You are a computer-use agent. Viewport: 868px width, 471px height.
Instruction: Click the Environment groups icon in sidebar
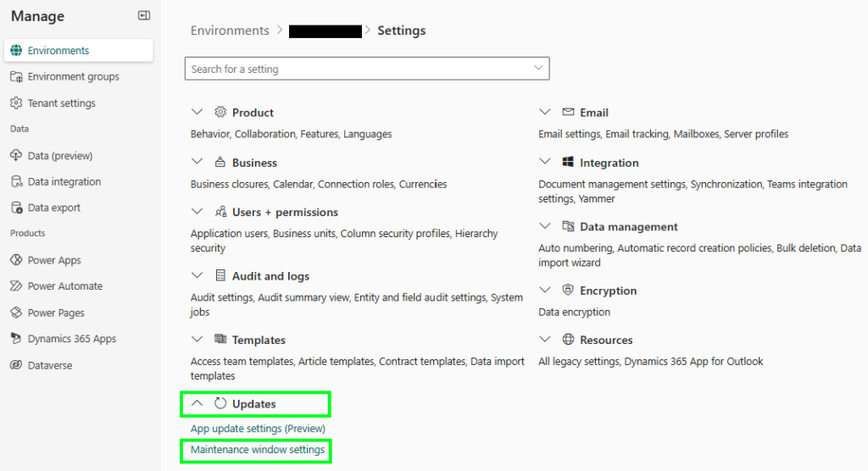pyautogui.click(x=16, y=77)
